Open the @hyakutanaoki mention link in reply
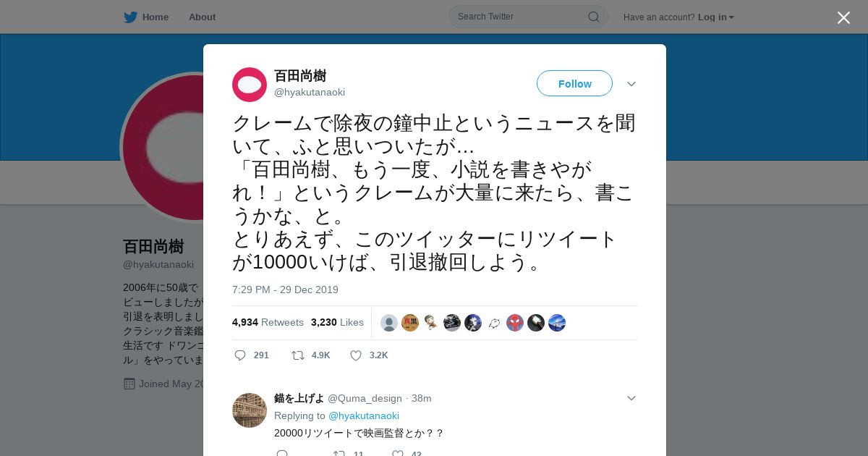This screenshot has width=868, height=456. click(364, 415)
